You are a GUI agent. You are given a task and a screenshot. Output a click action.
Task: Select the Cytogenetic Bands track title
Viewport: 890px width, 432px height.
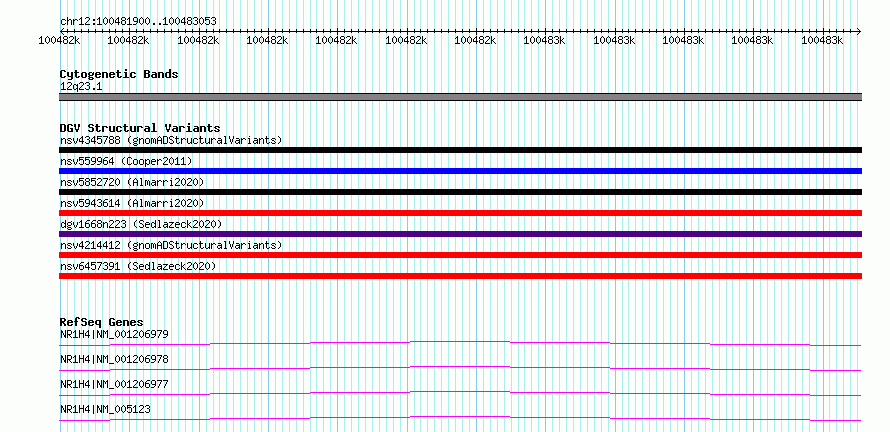point(119,74)
